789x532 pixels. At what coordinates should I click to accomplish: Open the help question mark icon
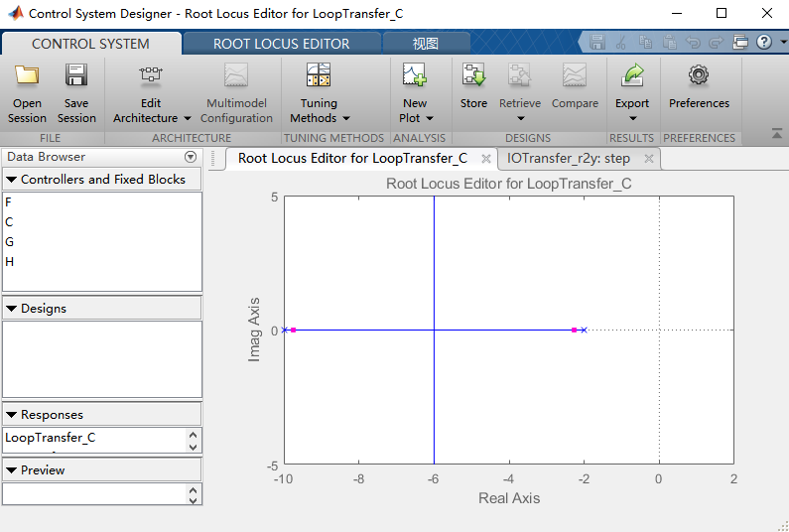click(x=764, y=42)
